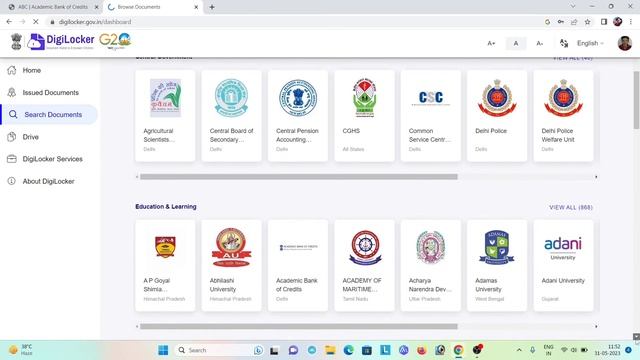The width and height of the screenshot is (640, 360).
Task: Reset font size with A button
Action: pos(516,43)
